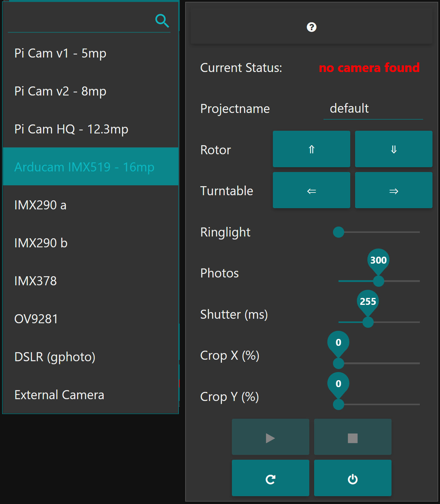This screenshot has height=504, width=440.
Task: Select IMX290 a from the camera list
Action: [x=40, y=205]
